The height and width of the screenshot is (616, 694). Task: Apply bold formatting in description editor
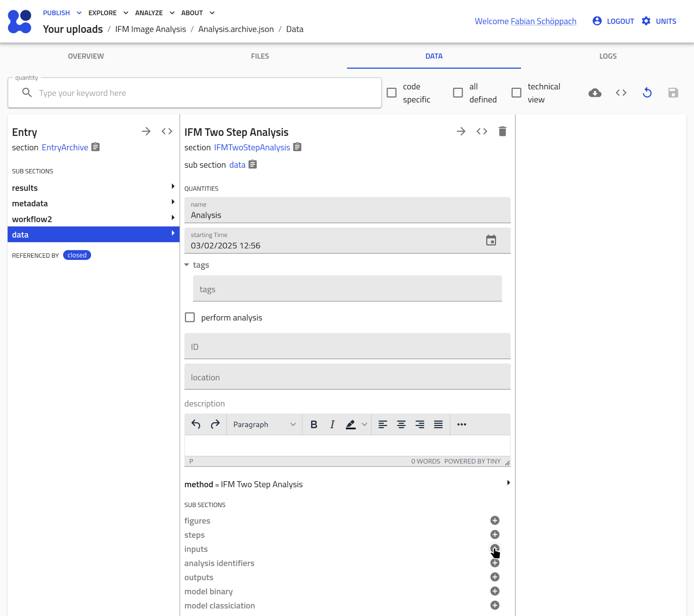(314, 424)
